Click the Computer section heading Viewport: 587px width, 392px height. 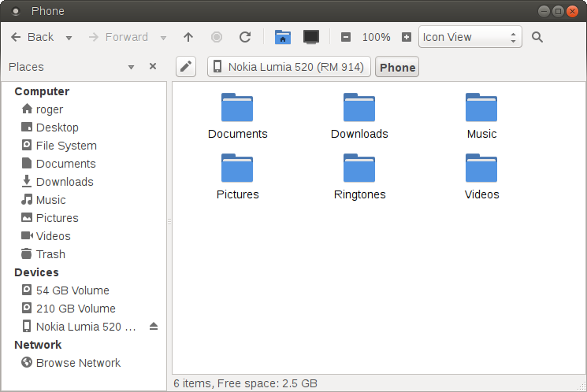click(x=42, y=91)
